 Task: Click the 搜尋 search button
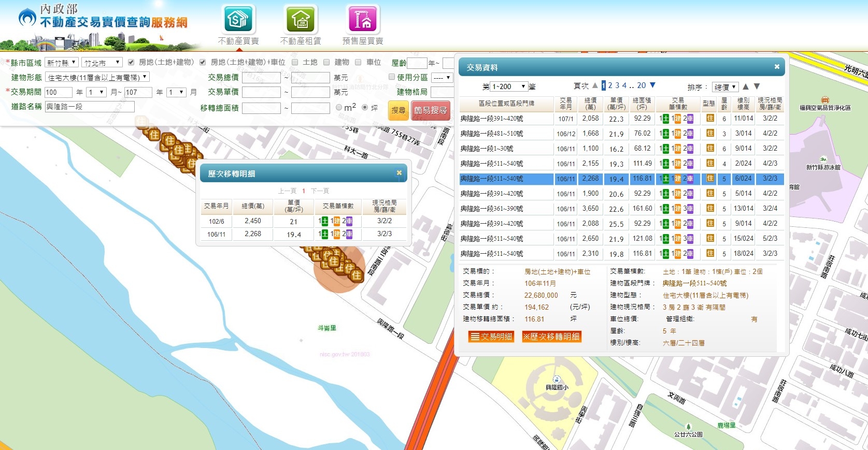click(x=399, y=110)
